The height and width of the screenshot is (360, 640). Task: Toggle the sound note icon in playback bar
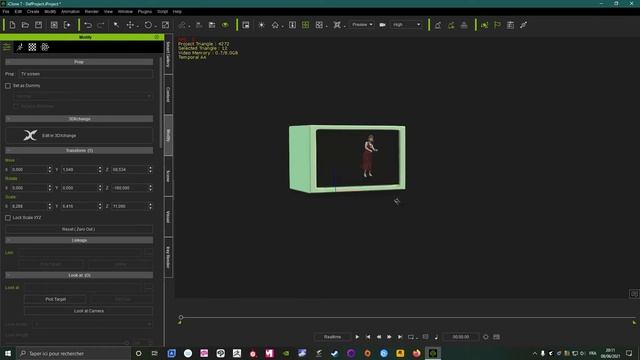coord(436,337)
